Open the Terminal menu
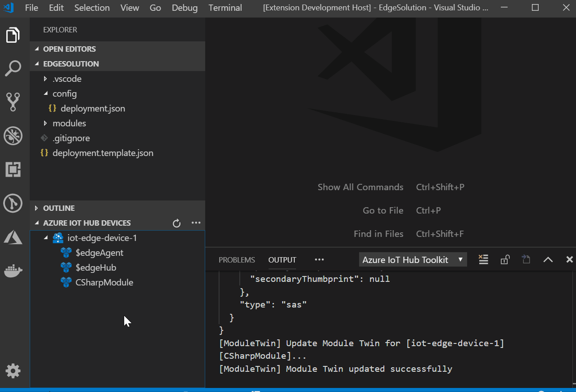Screen dimensions: 576x392 tap(225, 8)
